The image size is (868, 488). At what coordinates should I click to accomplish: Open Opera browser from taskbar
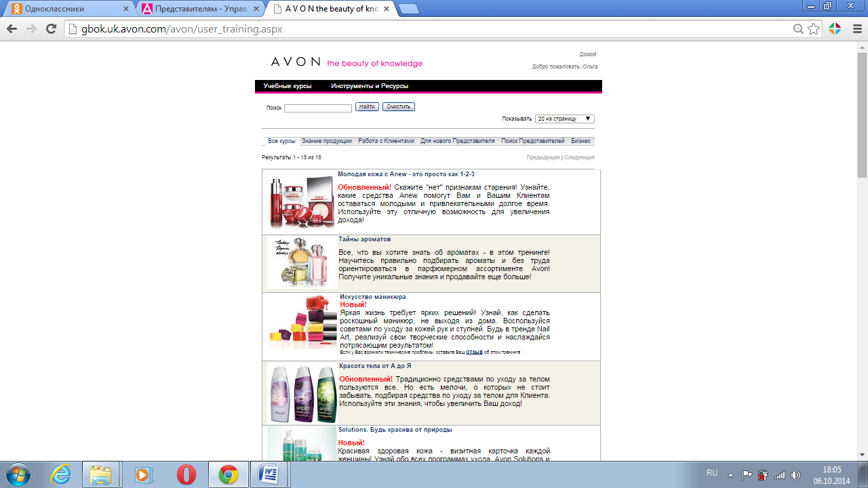pyautogui.click(x=186, y=474)
